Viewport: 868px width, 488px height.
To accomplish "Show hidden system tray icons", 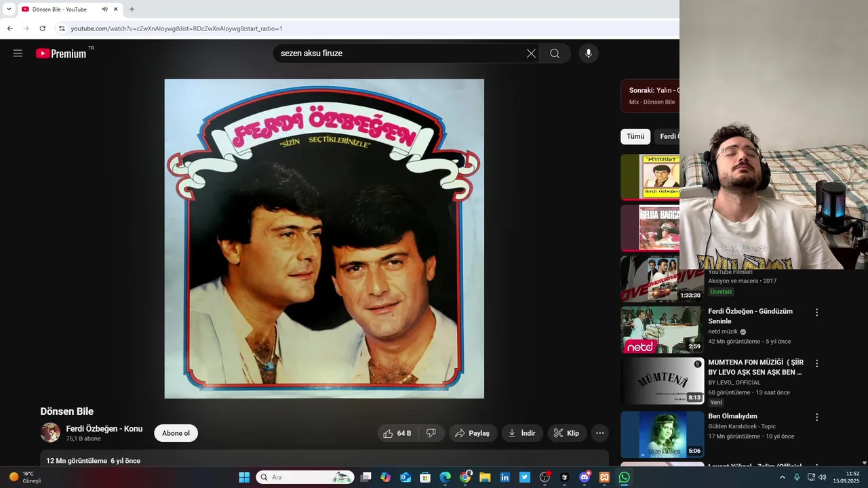I will (782, 477).
